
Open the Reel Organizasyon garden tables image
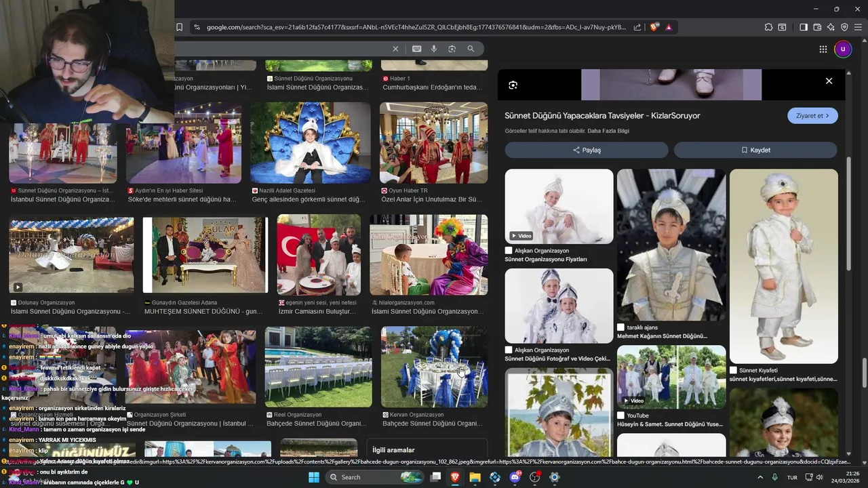319,367
